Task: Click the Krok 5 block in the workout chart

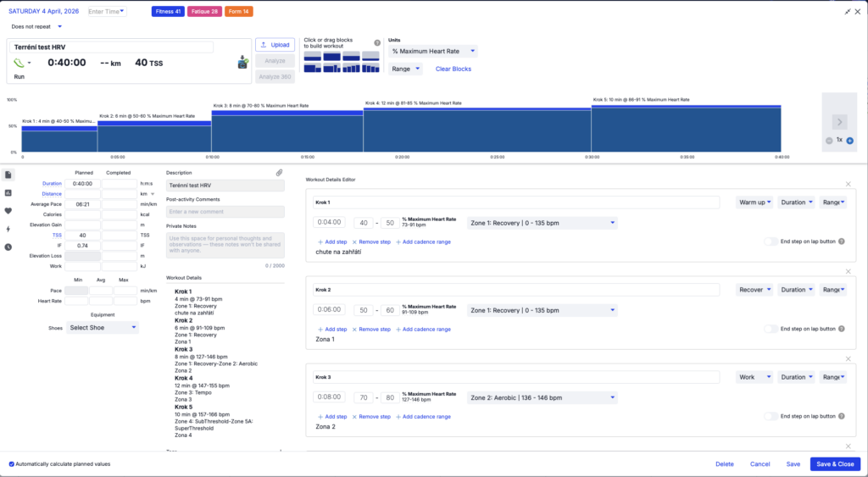Action: tap(685, 128)
